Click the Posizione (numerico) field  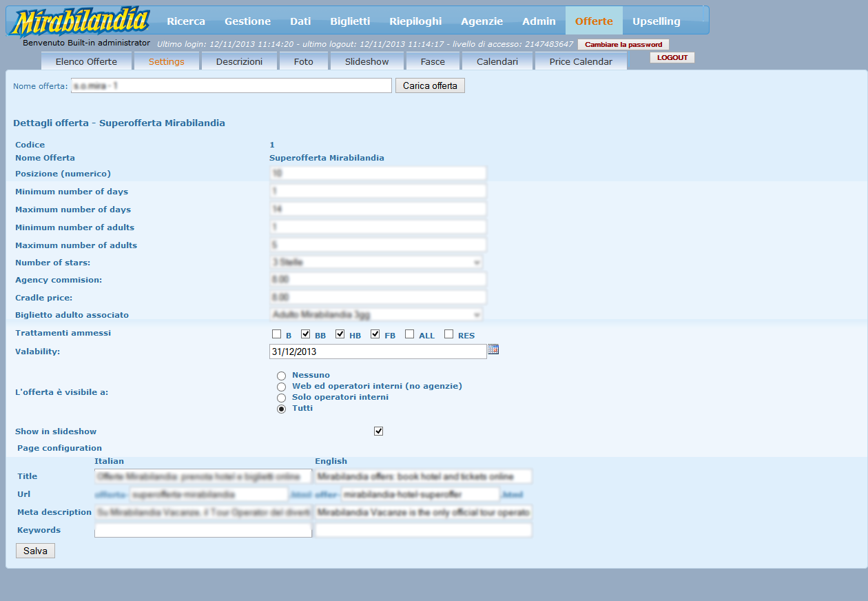click(x=378, y=173)
